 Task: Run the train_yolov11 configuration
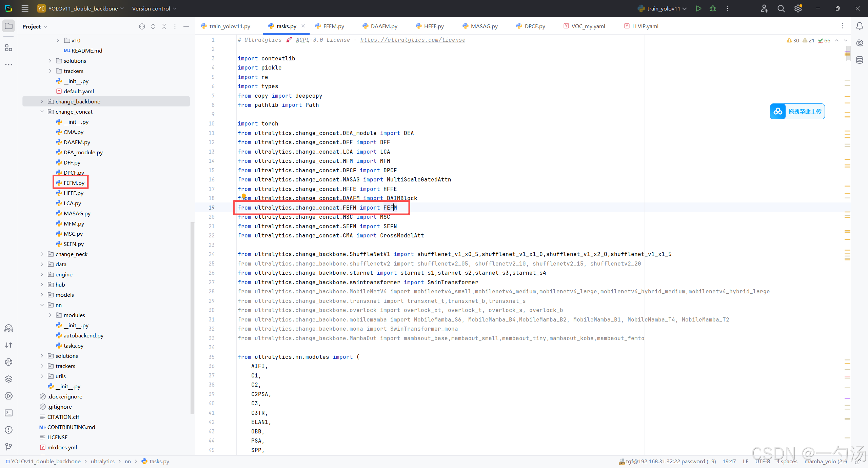click(698, 8)
